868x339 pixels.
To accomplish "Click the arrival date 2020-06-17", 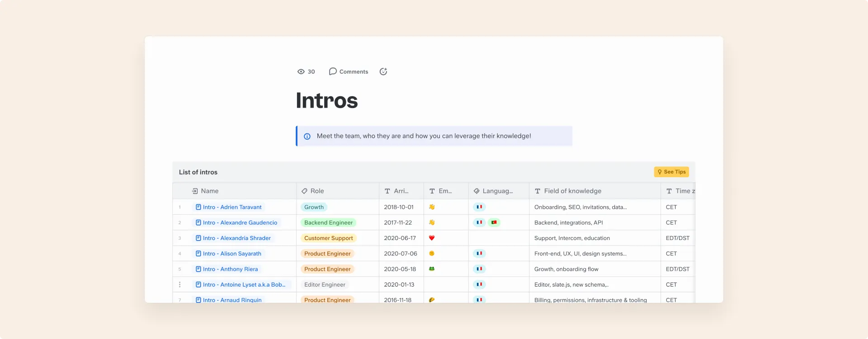I will pyautogui.click(x=400, y=238).
